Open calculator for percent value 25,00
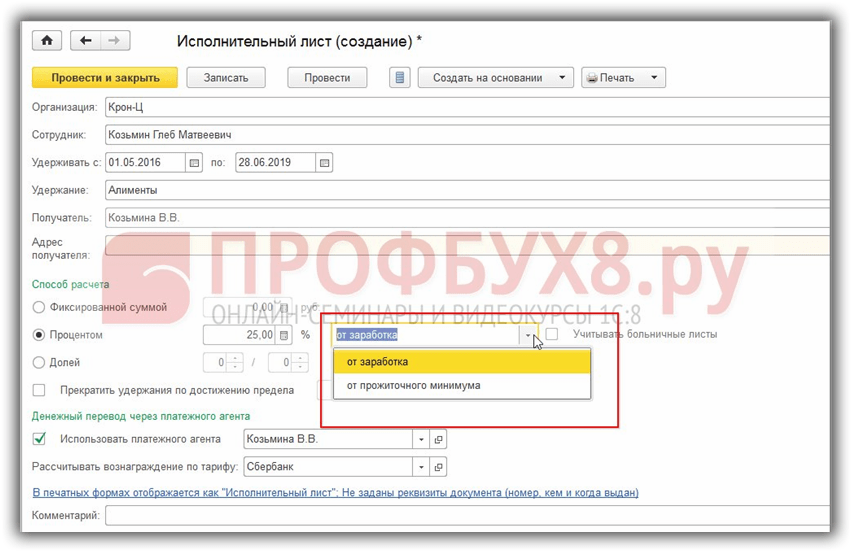852x552 pixels. (283, 335)
